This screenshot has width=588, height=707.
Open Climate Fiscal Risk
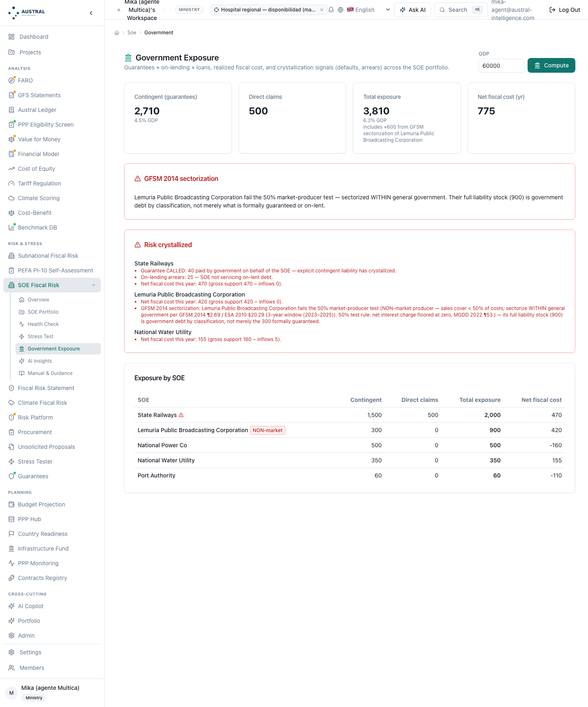coord(52,403)
